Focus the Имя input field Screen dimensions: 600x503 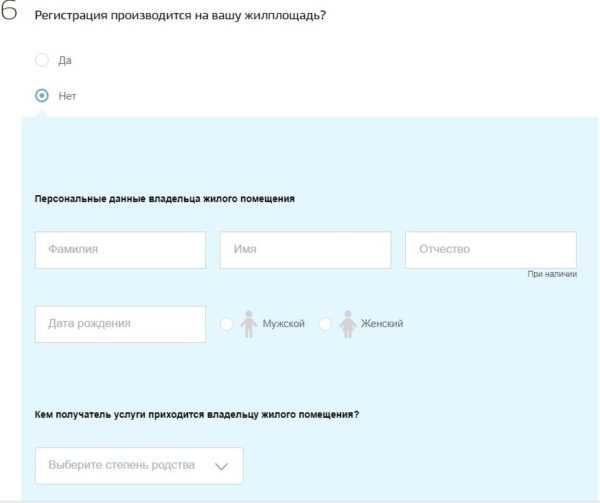click(x=305, y=250)
